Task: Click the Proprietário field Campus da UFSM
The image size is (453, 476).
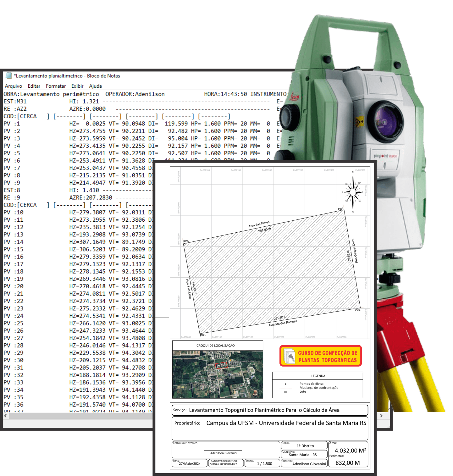Action: point(270,428)
